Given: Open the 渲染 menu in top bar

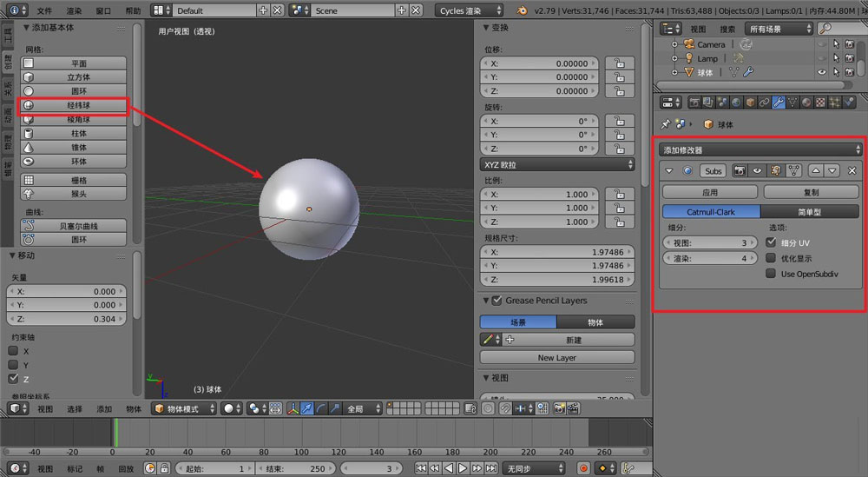Looking at the screenshot, I should point(74,10).
